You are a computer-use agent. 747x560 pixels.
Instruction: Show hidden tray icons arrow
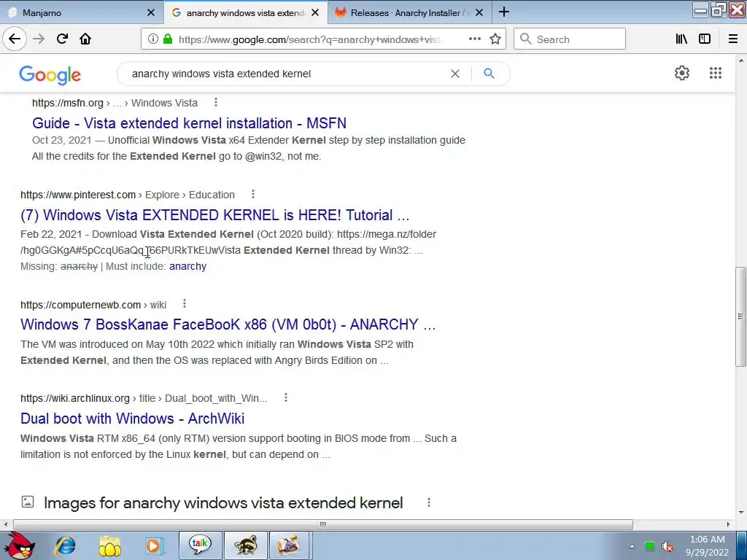coord(632,546)
